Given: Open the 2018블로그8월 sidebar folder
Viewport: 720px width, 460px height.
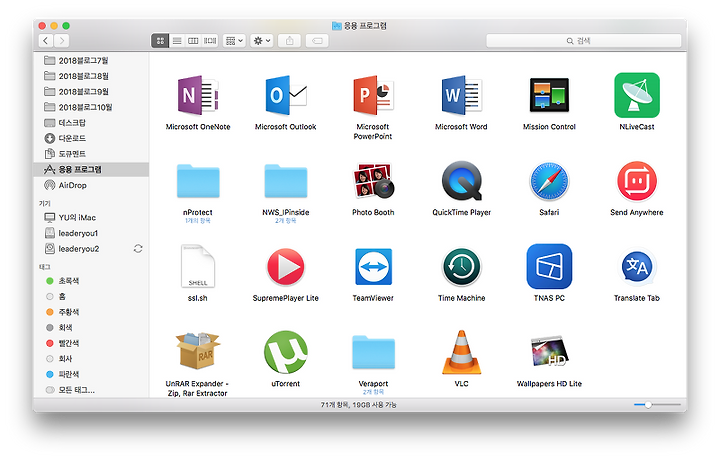Looking at the screenshot, I should point(91,76).
